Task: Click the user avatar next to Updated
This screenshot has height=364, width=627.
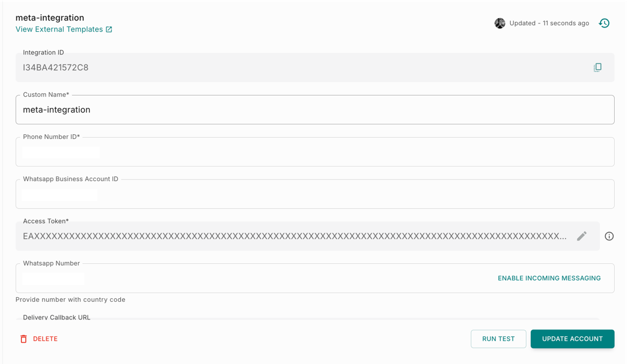Action: point(500,23)
